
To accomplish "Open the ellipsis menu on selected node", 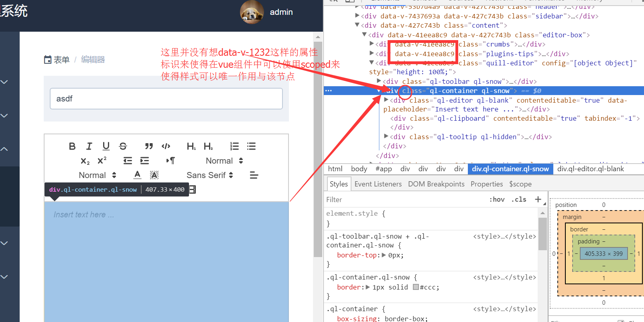I will point(329,91).
